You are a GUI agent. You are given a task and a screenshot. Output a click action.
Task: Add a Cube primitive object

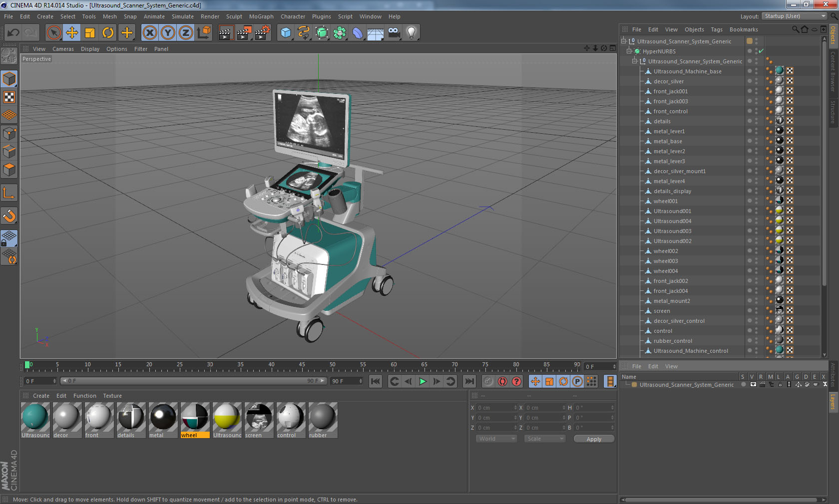pos(286,33)
